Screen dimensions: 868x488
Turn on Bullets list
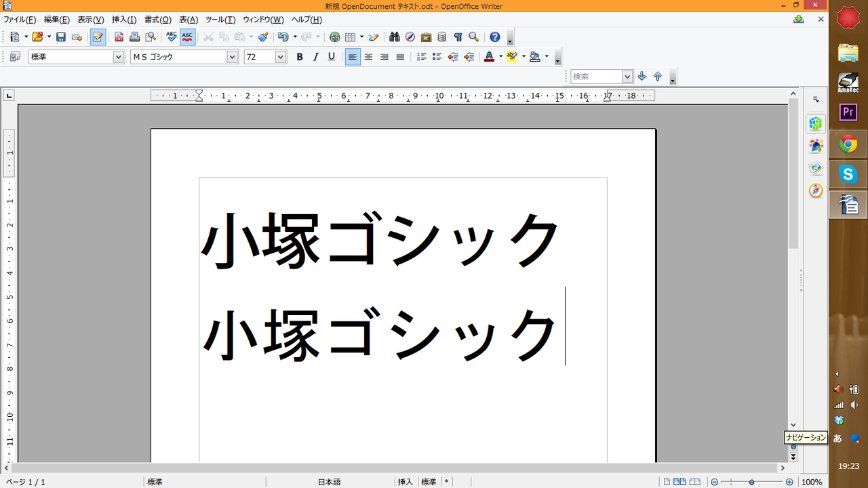tap(437, 57)
